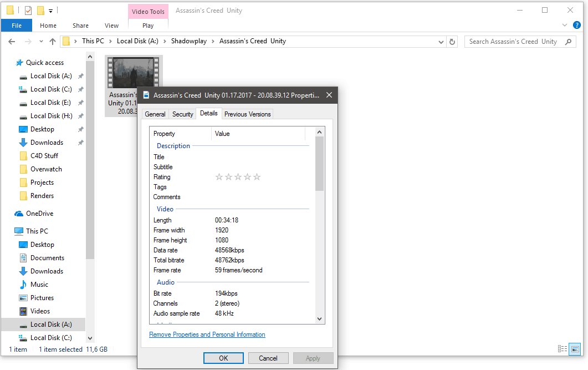Viewport: 588px width, 370px height.
Task: Open Documents under This PC
Action: click(47, 258)
